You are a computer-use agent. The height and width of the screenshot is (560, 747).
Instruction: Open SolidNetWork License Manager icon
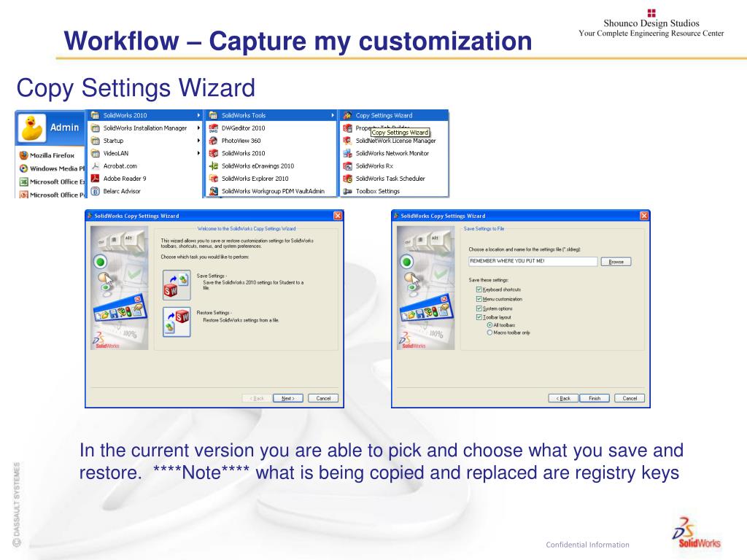tap(348, 141)
